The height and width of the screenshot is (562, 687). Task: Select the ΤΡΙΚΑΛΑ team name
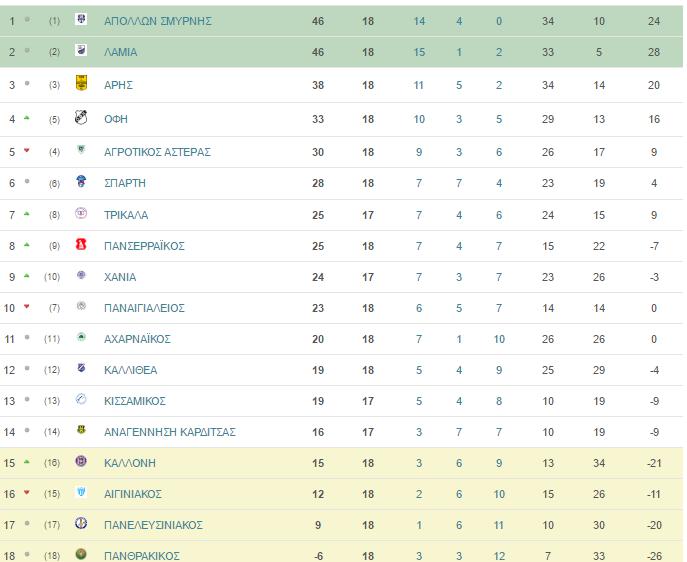tap(126, 215)
